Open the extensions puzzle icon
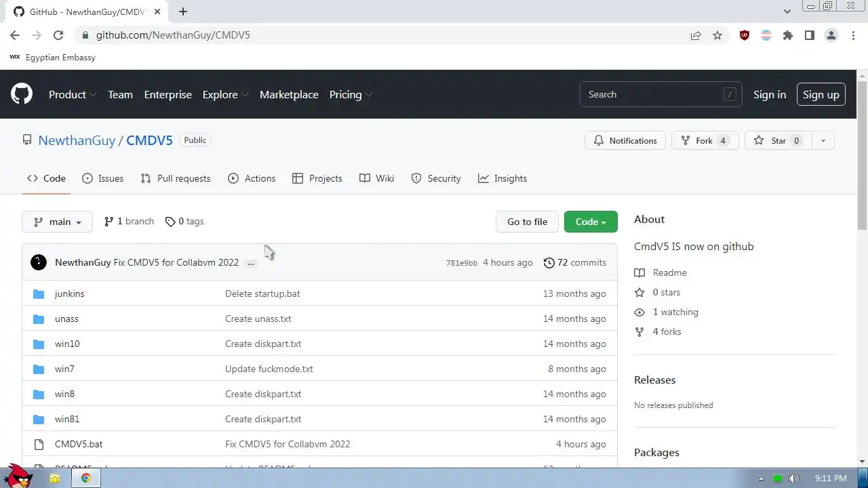 788,35
